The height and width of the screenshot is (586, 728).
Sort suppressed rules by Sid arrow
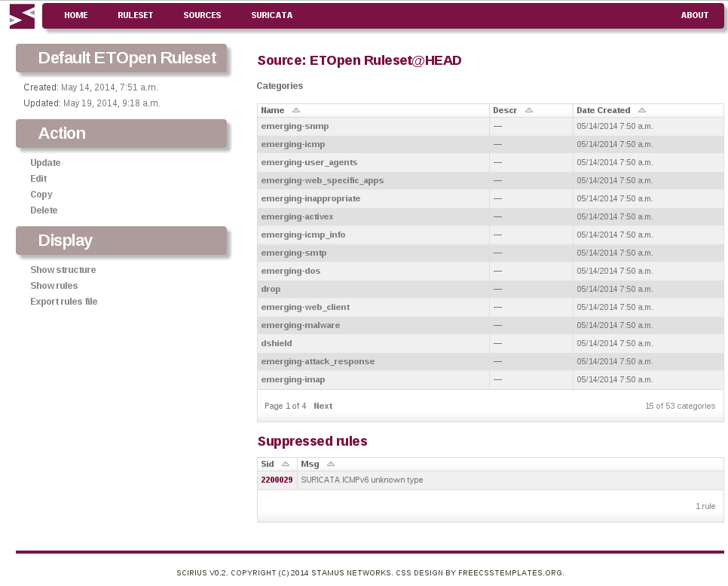click(286, 464)
